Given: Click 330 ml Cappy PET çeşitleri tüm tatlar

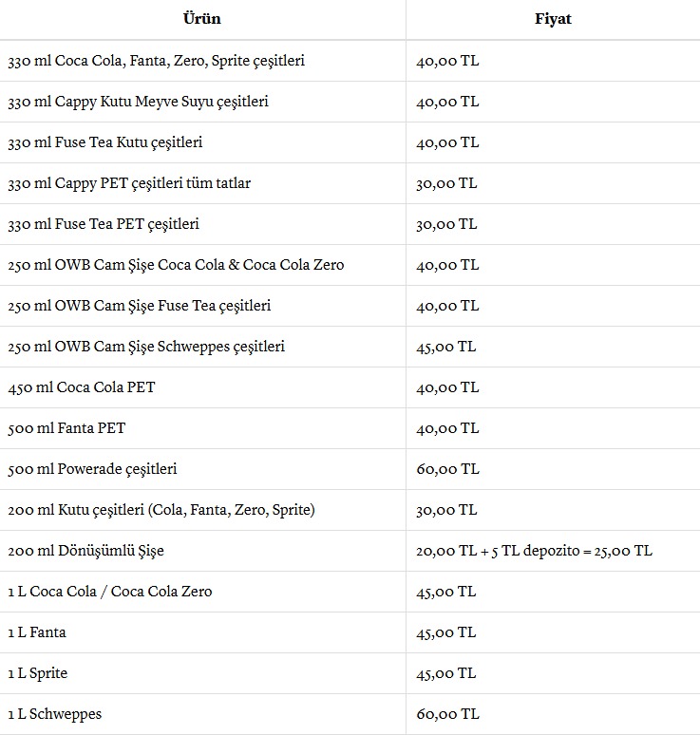Looking at the screenshot, I should [129, 183].
